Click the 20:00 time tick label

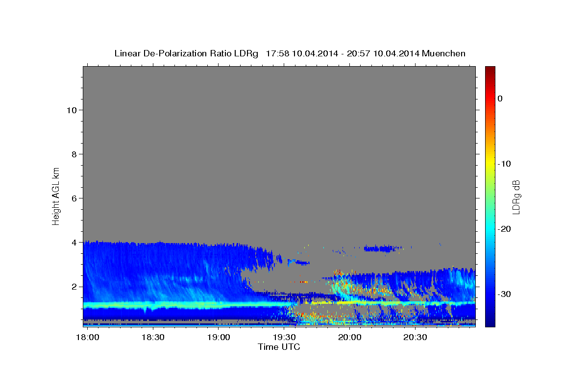[350, 338]
